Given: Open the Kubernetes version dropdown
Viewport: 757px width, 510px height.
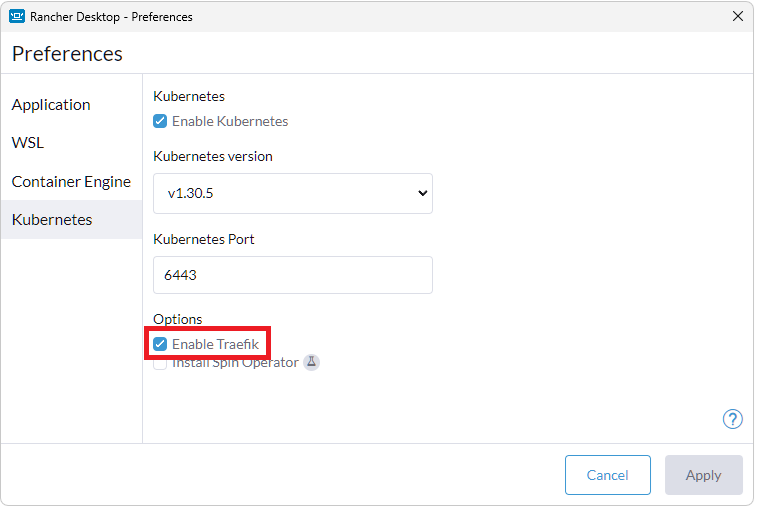Looking at the screenshot, I should [x=293, y=193].
